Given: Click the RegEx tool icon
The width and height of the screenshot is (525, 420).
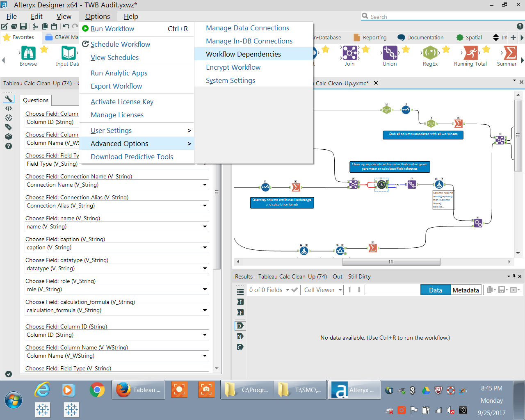Looking at the screenshot, I should pyautogui.click(x=430, y=52).
